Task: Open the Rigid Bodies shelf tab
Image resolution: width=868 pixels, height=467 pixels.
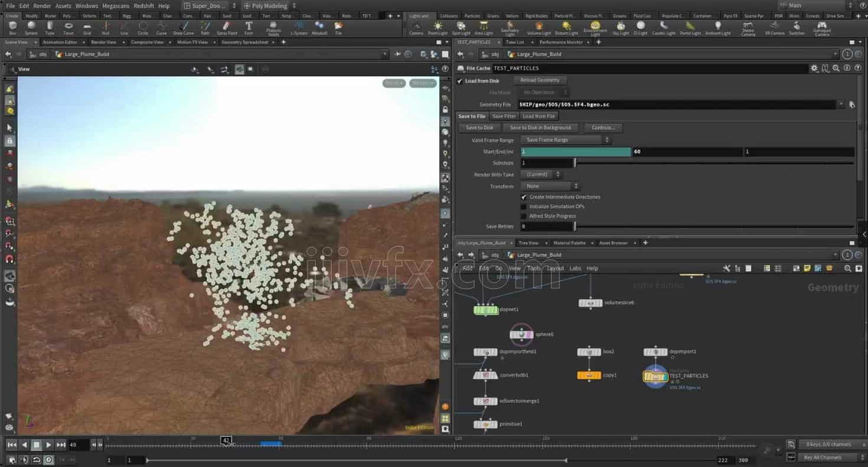Action: point(537,16)
